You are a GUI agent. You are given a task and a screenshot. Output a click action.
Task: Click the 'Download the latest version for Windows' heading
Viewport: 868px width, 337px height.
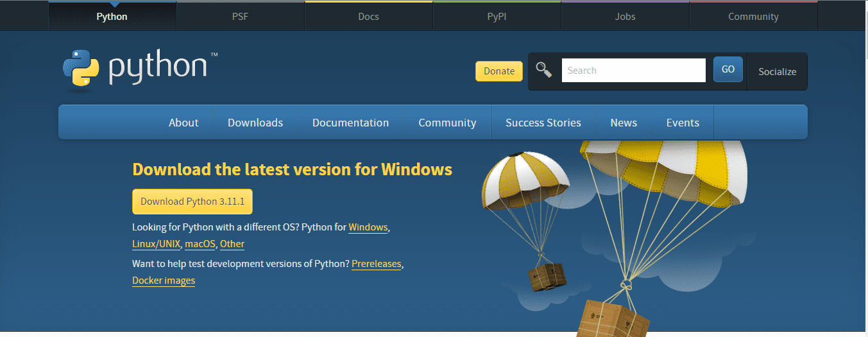(292, 169)
